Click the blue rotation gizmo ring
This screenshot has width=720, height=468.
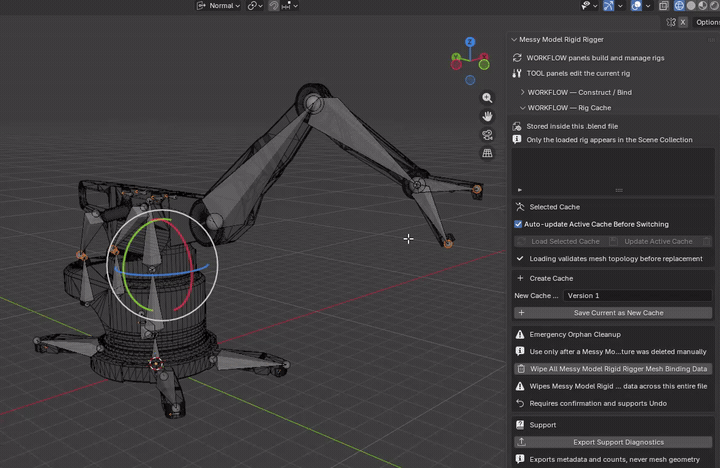coord(161,274)
